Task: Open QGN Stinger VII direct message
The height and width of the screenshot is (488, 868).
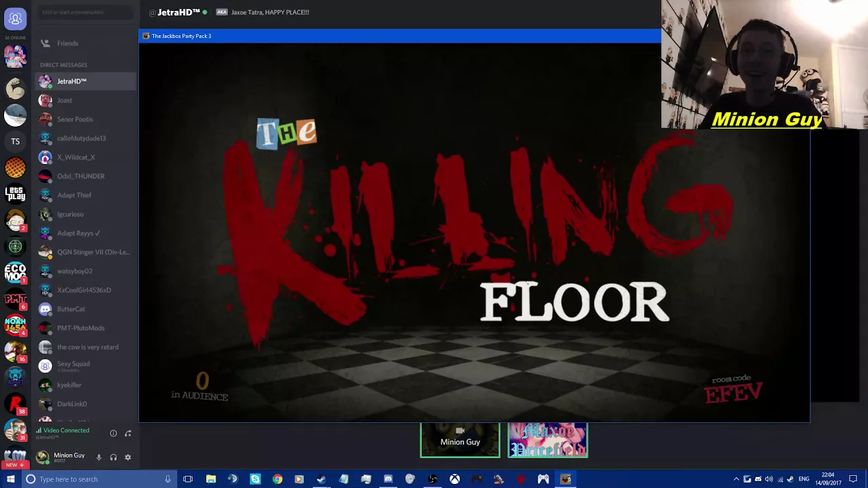Action: click(x=85, y=252)
